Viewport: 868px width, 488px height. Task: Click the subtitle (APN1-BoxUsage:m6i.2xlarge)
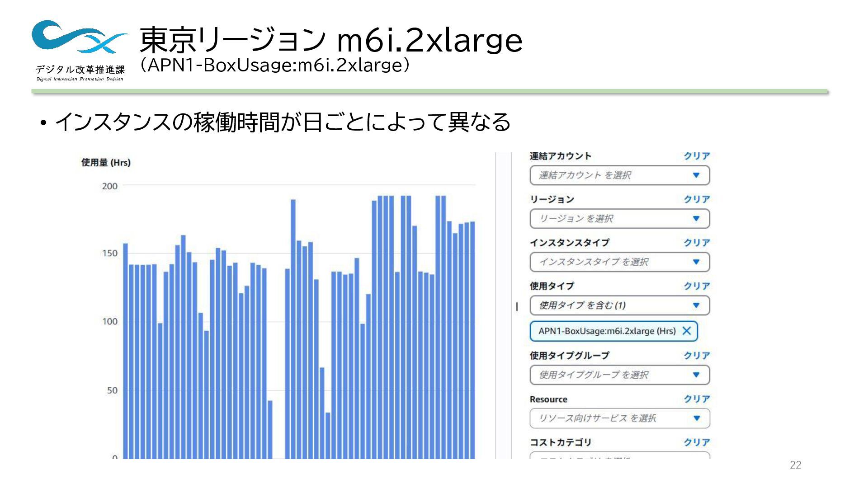(x=275, y=66)
